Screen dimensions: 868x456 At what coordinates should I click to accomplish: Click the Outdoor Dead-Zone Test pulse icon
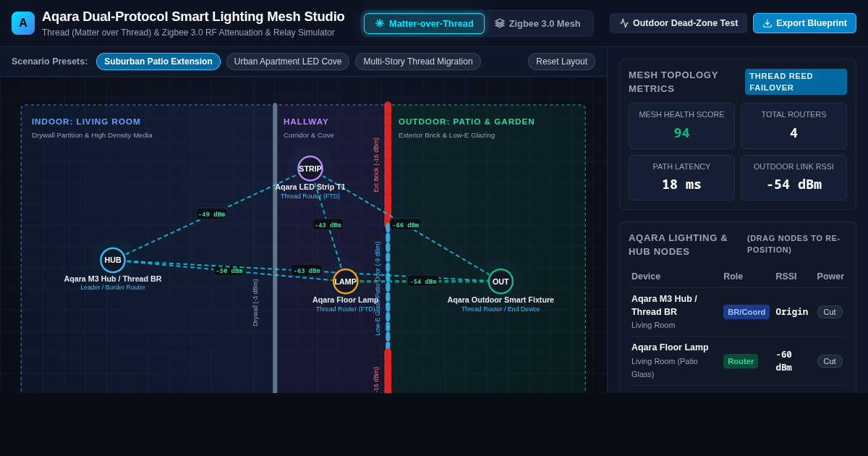pos(624,23)
